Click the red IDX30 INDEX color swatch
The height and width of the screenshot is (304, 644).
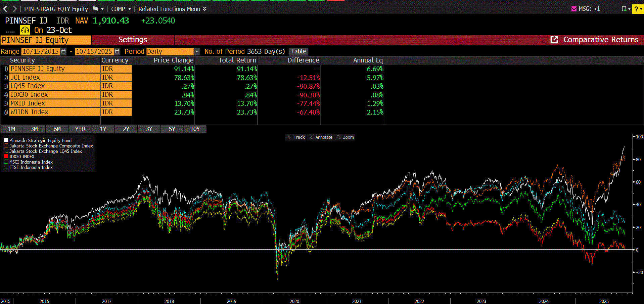click(6, 157)
